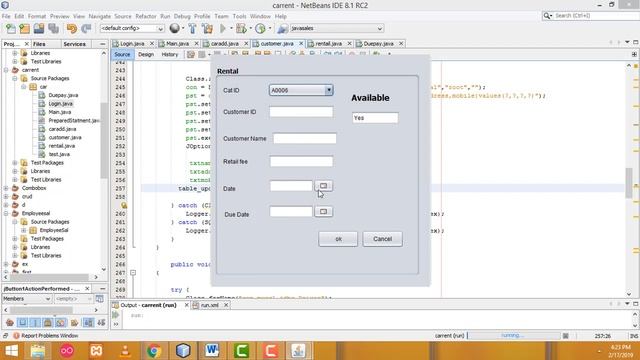Open the Refactor menu
Image resolution: width=640 pixels, height=360 pixels.
click(146, 16)
